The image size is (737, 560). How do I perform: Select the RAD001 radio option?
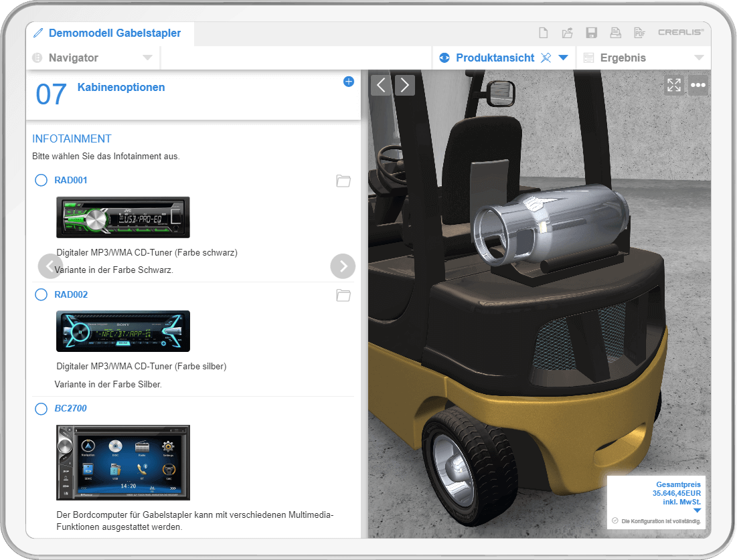(41, 180)
